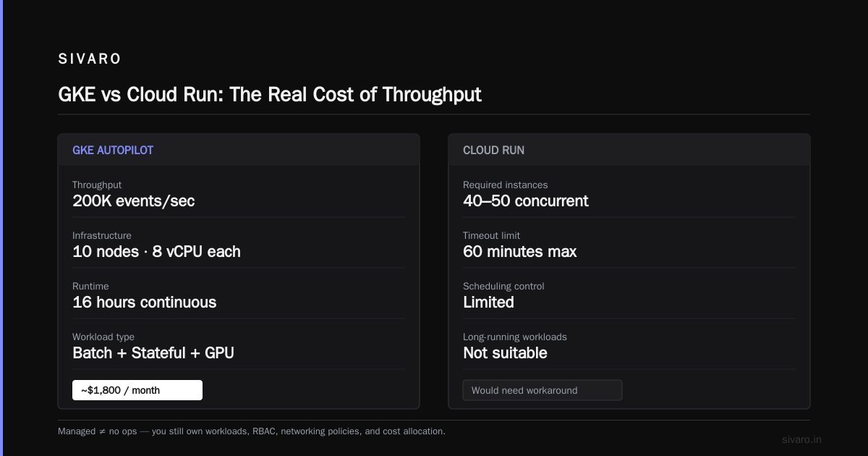The width and height of the screenshot is (868, 456).
Task: Click the 'Long-running workloads' label
Action: point(515,337)
